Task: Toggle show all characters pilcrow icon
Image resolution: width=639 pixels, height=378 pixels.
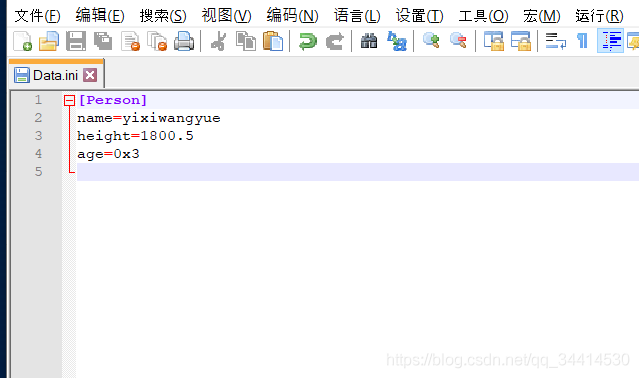Action: tap(583, 41)
